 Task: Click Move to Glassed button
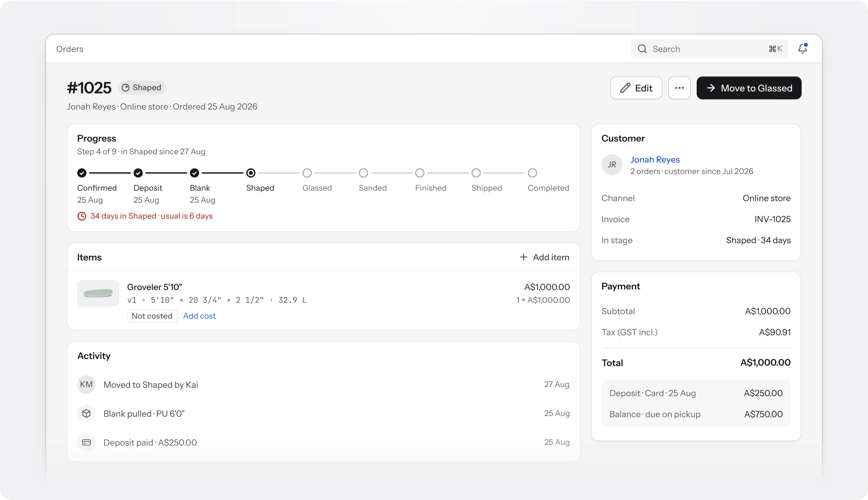[749, 88]
